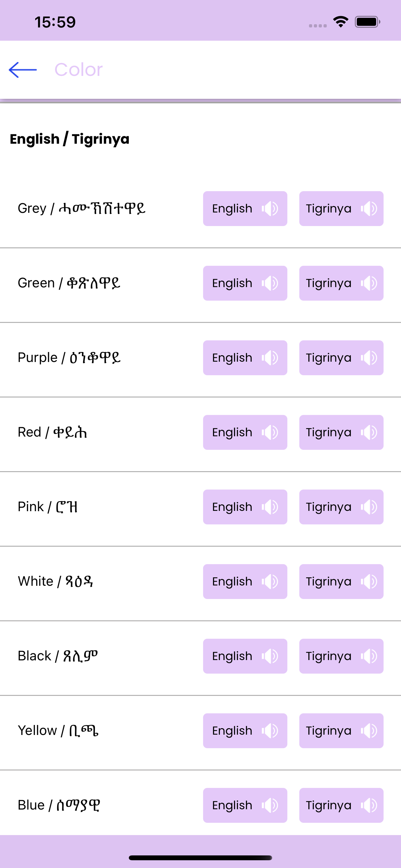Click the Tigrinya button beside White
The height and width of the screenshot is (868, 401).
[341, 582]
